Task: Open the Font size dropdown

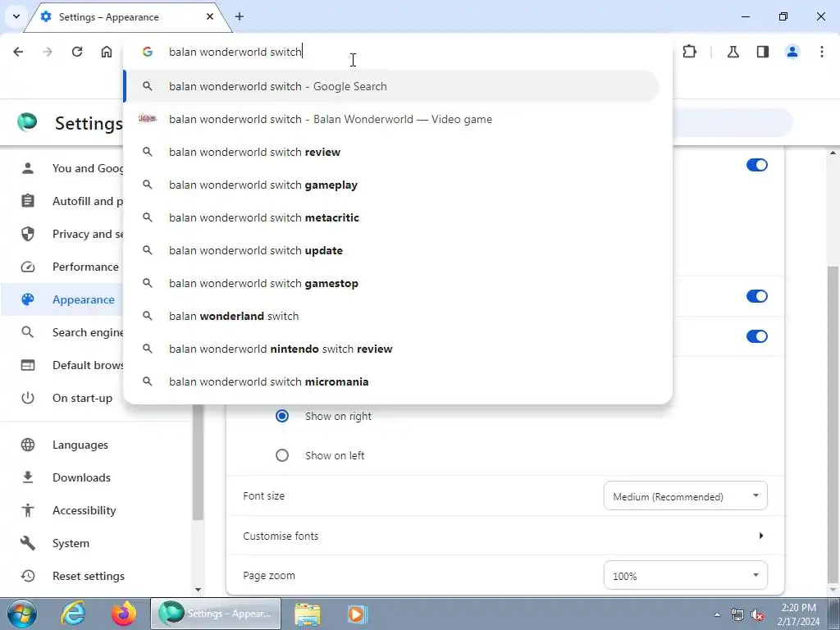Action: 685,496
